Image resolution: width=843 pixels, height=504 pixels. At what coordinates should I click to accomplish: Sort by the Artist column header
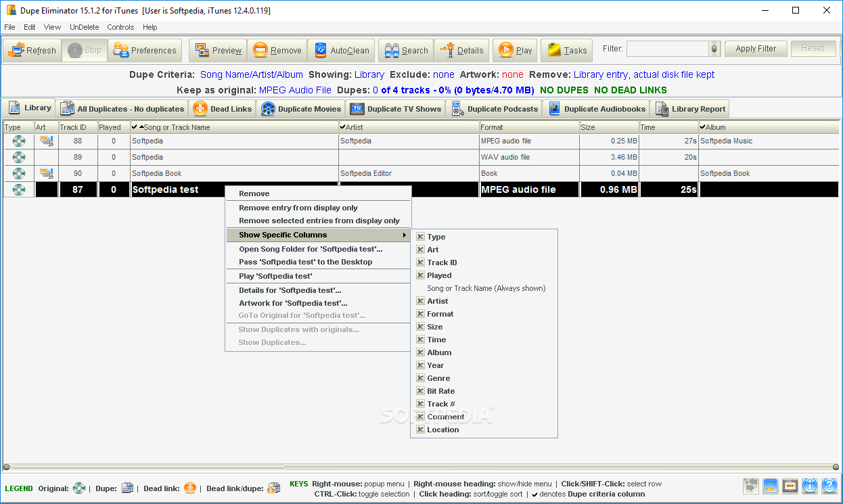point(409,127)
